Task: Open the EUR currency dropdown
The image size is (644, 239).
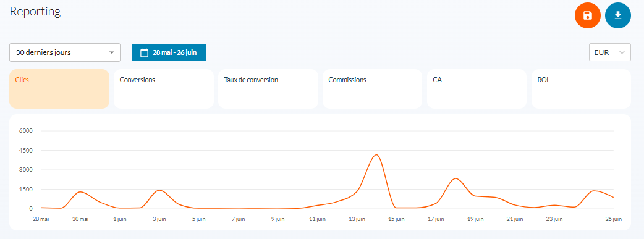Action: click(610, 52)
